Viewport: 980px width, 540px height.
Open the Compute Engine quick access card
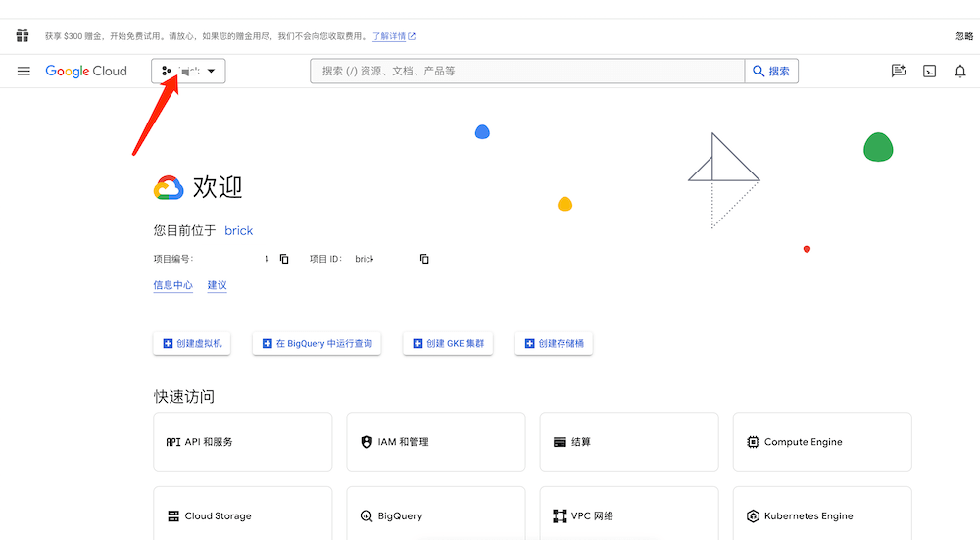tap(822, 442)
